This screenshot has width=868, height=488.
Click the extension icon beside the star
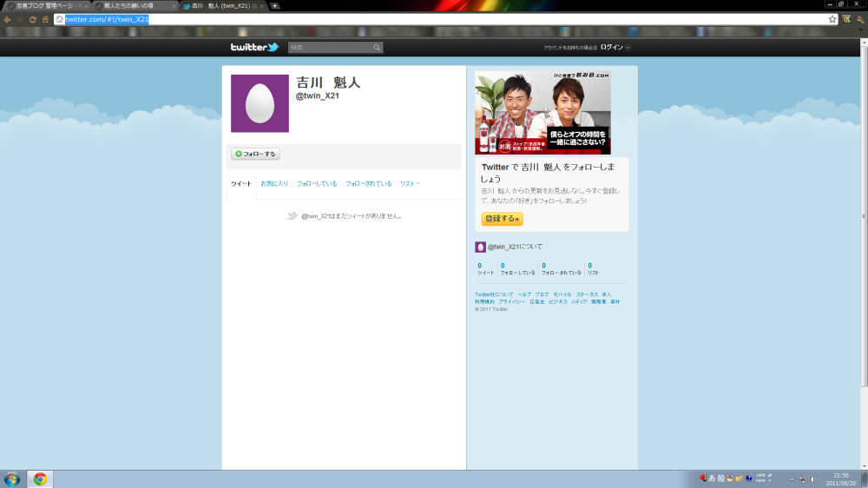pyautogui.click(x=846, y=19)
